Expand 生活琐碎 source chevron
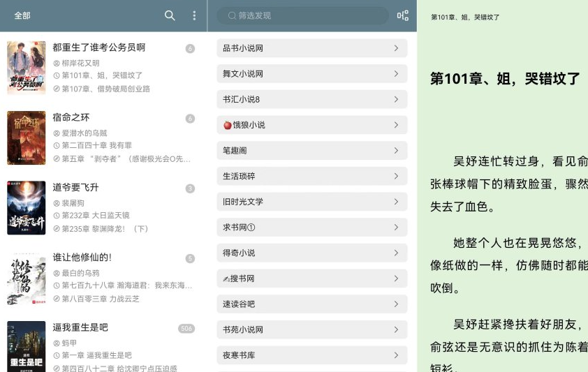Viewport: 588px width, 372px height. [396, 176]
